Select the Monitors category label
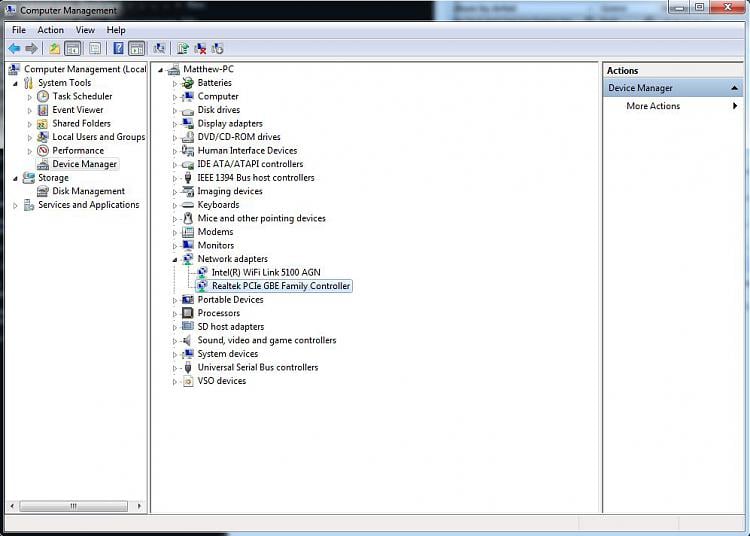The width and height of the screenshot is (750, 536). (216, 245)
